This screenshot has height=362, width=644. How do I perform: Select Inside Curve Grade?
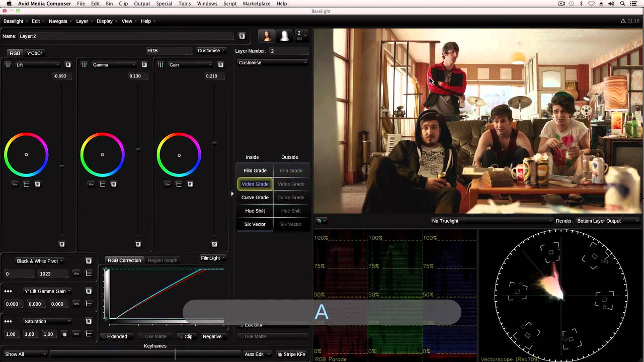click(255, 198)
